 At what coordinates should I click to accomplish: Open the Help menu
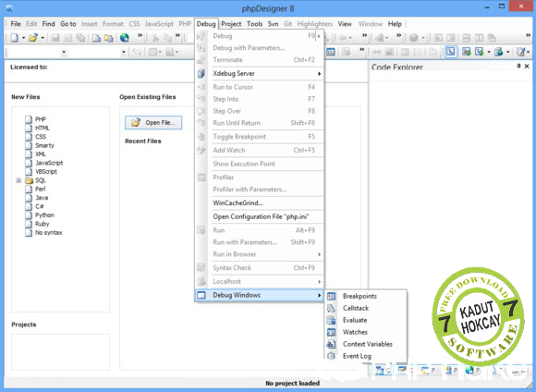[395, 24]
